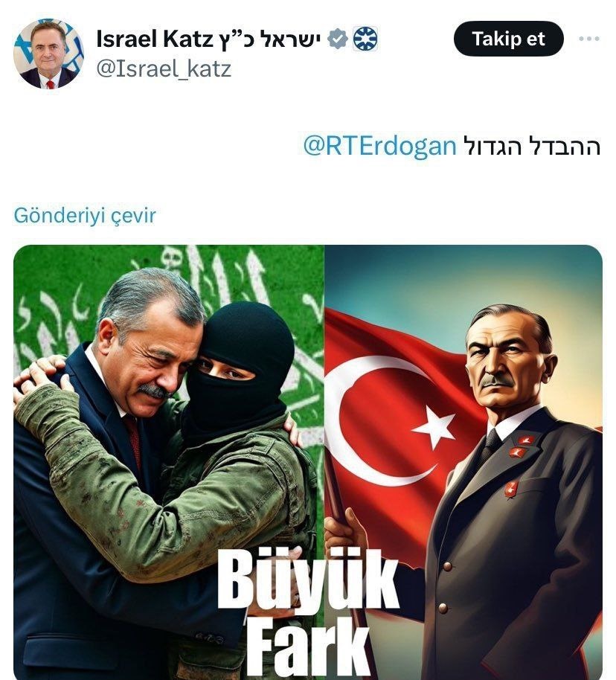Open the round profile avatar photo
The image size is (616, 680).
click(x=48, y=54)
